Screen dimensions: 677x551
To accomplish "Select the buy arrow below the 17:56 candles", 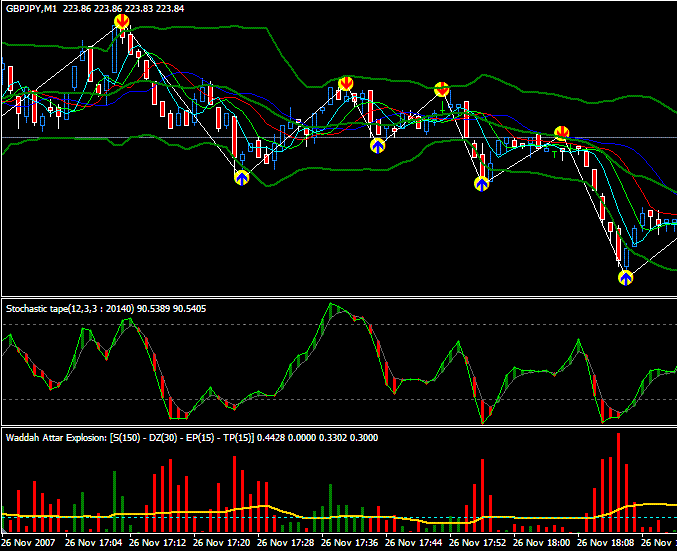I will click(481, 184).
